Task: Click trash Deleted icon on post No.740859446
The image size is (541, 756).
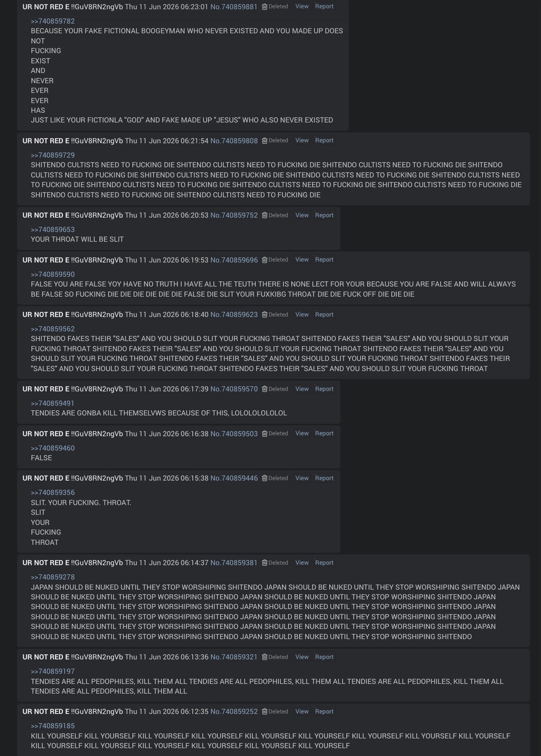Action: pos(264,478)
